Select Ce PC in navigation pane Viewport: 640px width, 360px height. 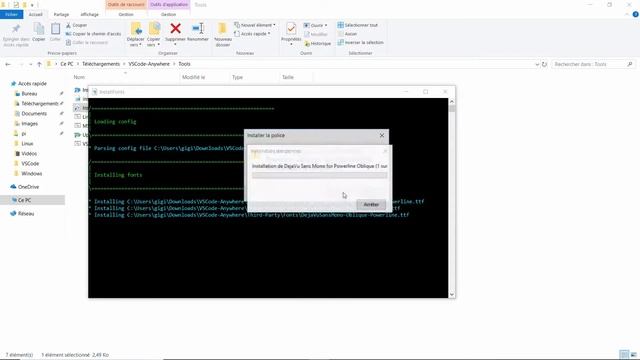24,200
